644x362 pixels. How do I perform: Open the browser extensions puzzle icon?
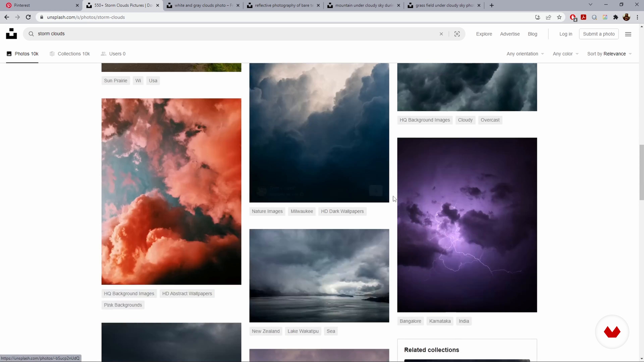click(x=615, y=17)
